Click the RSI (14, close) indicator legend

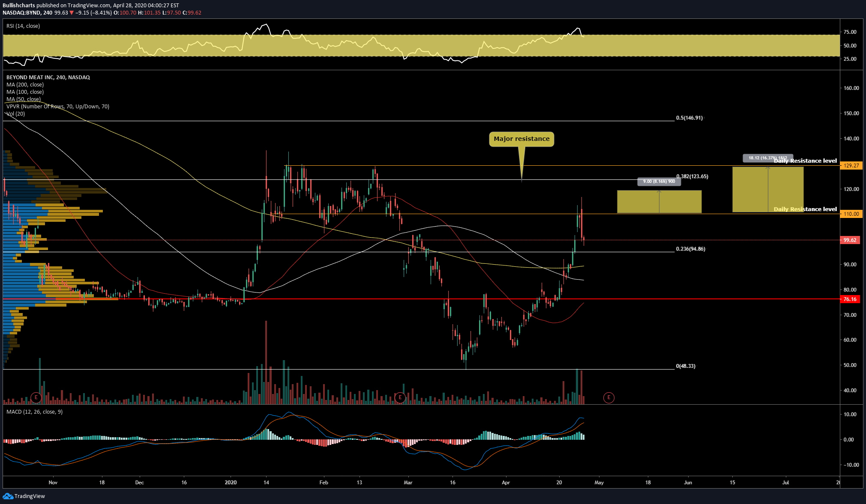click(23, 26)
